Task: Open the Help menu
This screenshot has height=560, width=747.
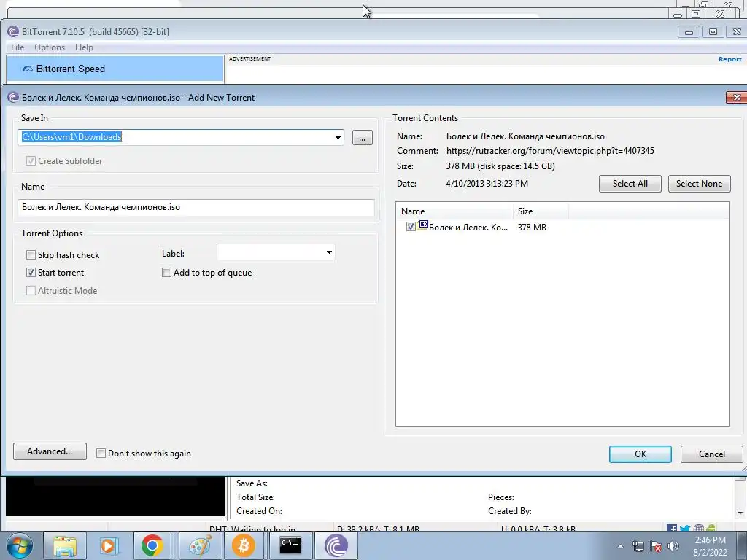Action: click(x=85, y=47)
